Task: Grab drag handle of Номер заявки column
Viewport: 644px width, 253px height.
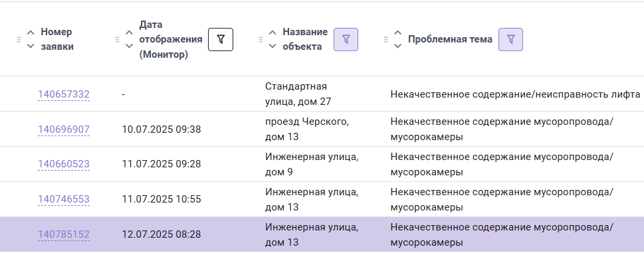Action: (x=19, y=40)
